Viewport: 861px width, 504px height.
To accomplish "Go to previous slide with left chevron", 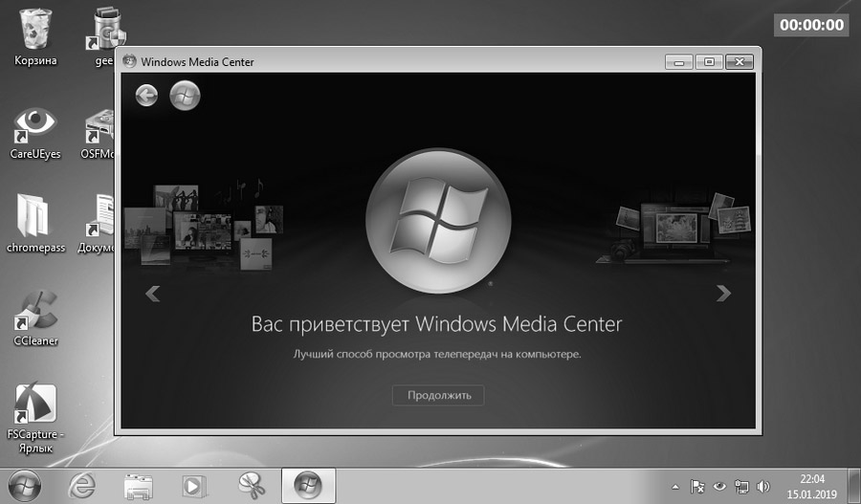I will click(153, 294).
